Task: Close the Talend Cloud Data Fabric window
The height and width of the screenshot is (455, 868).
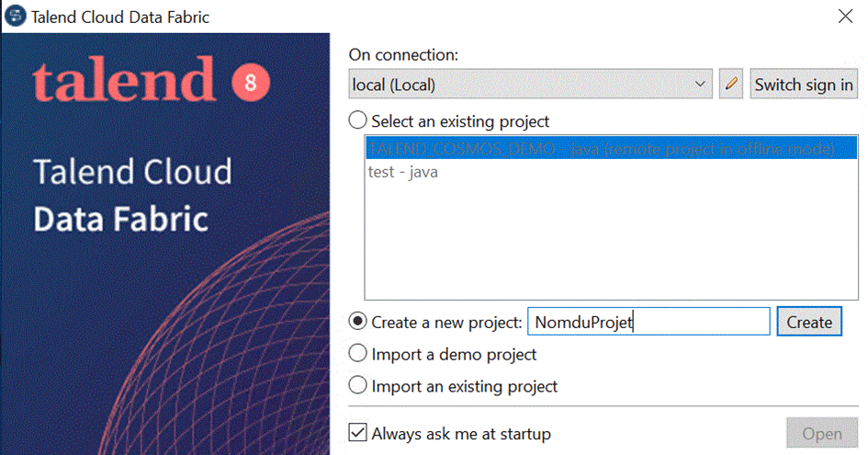Action: click(845, 16)
